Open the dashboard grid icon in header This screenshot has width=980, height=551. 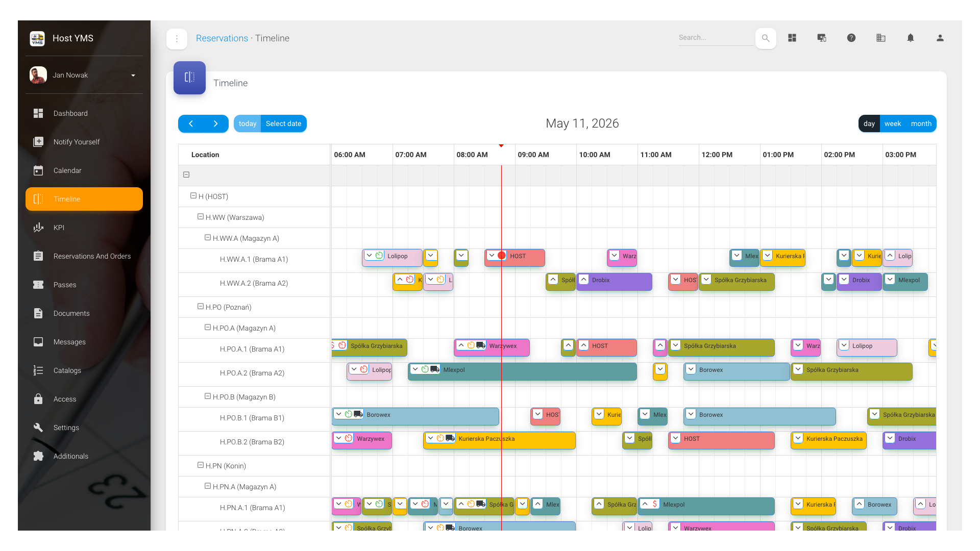click(792, 38)
